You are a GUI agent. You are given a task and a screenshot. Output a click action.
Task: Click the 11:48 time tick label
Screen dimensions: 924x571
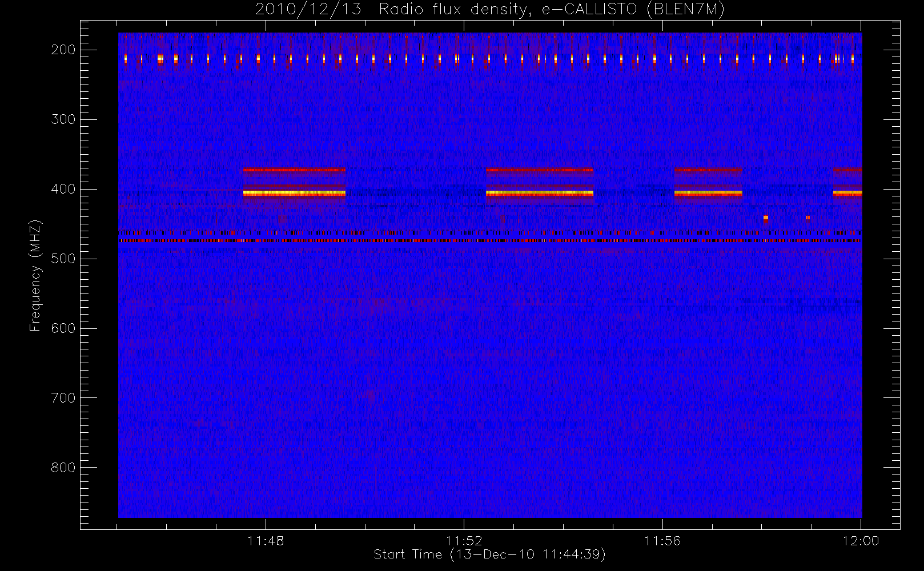click(x=266, y=541)
